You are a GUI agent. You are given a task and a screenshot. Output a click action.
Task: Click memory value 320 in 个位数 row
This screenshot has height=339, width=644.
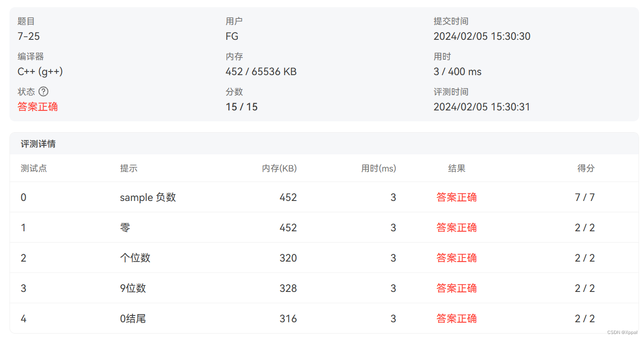pos(288,258)
